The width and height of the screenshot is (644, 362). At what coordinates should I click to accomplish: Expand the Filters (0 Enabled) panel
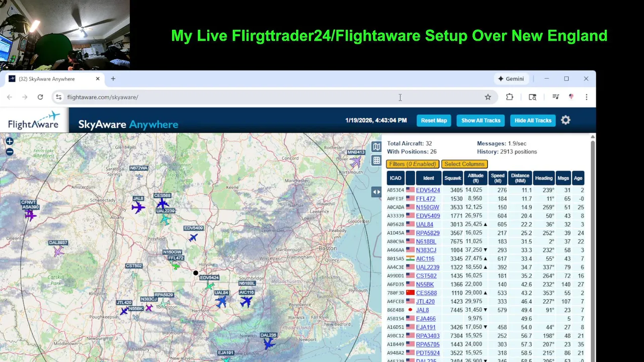tap(413, 164)
